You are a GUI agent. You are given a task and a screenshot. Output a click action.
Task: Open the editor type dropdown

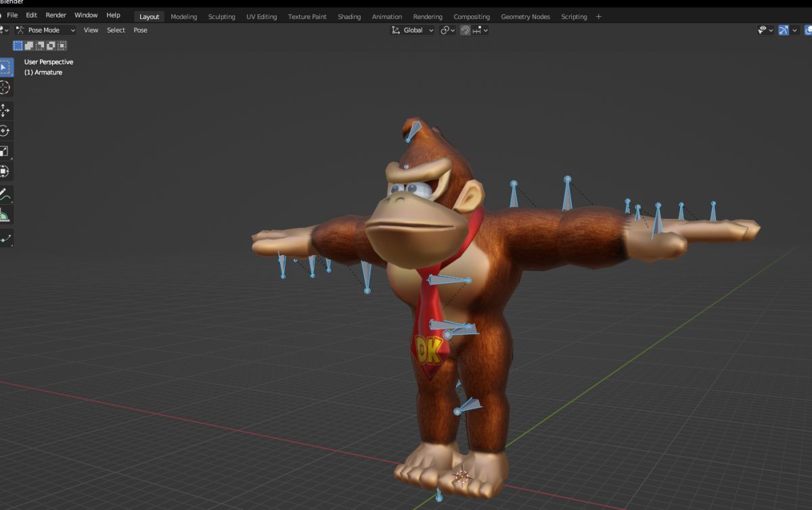click(4, 30)
